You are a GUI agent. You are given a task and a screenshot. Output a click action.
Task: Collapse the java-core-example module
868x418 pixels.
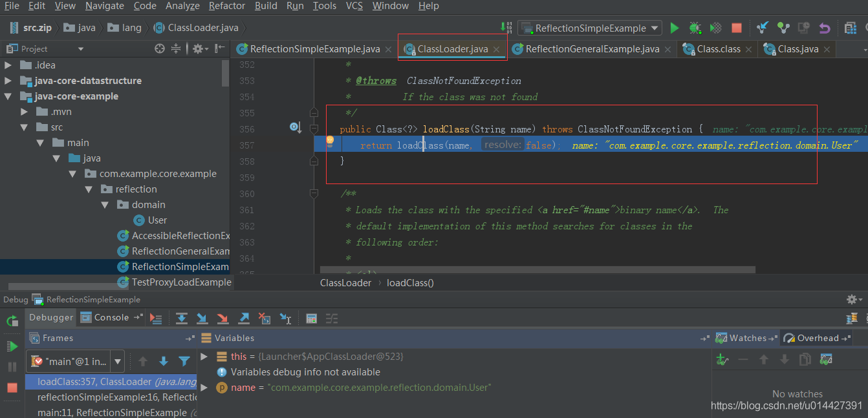click(8, 96)
